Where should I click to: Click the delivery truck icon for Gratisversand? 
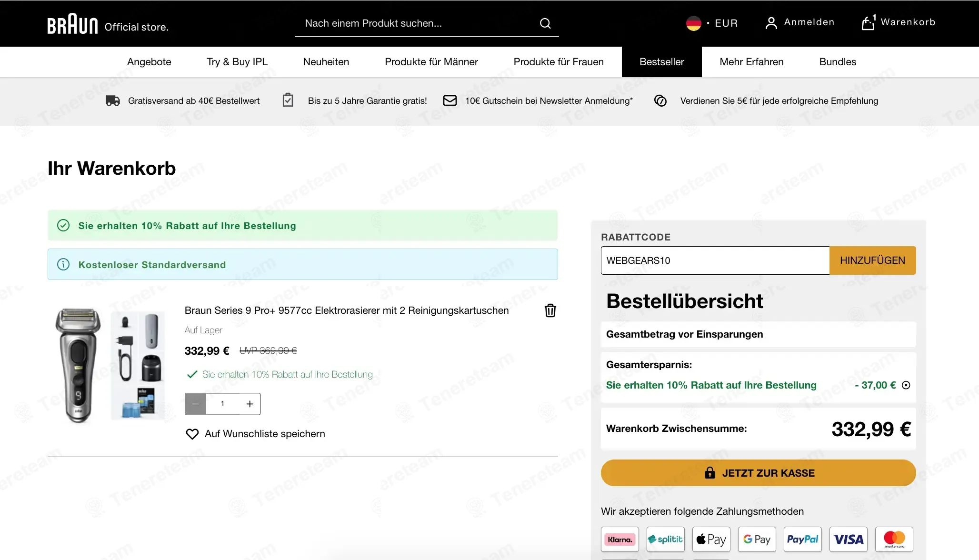point(113,100)
